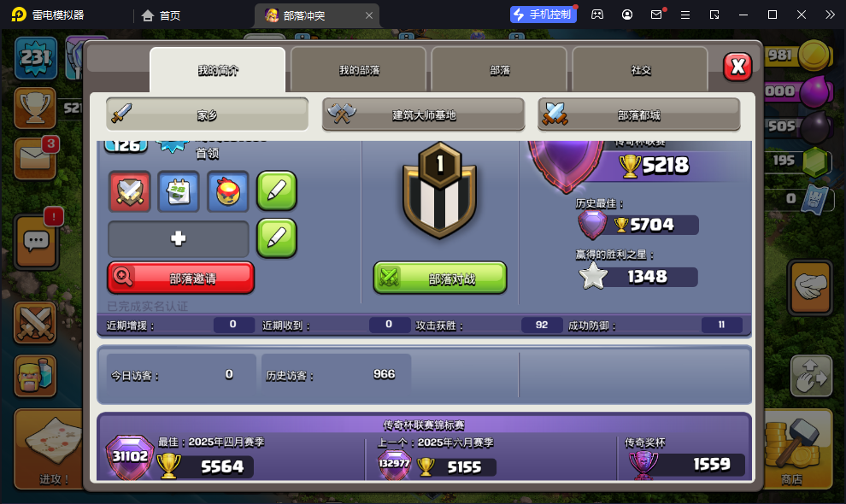
Task: Switch to the 社交 tab
Action: pyautogui.click(x=640, y=70)
